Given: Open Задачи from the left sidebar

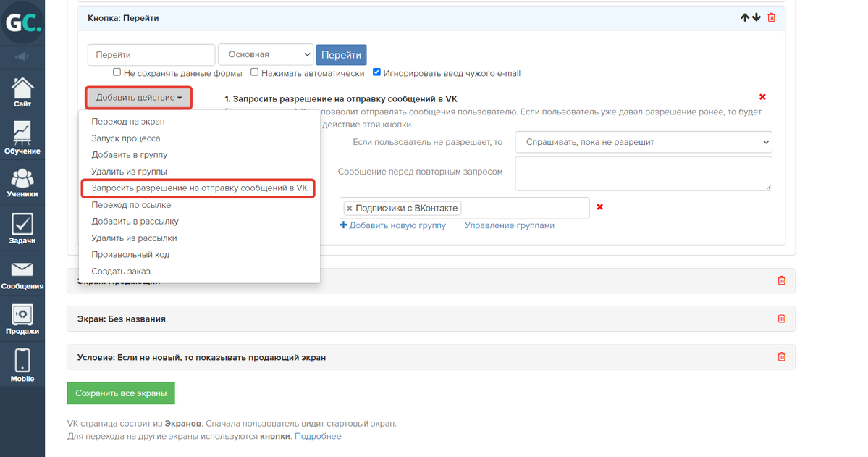Looking at the screenshot, I should pyautogui.click(x=22, y=227).
